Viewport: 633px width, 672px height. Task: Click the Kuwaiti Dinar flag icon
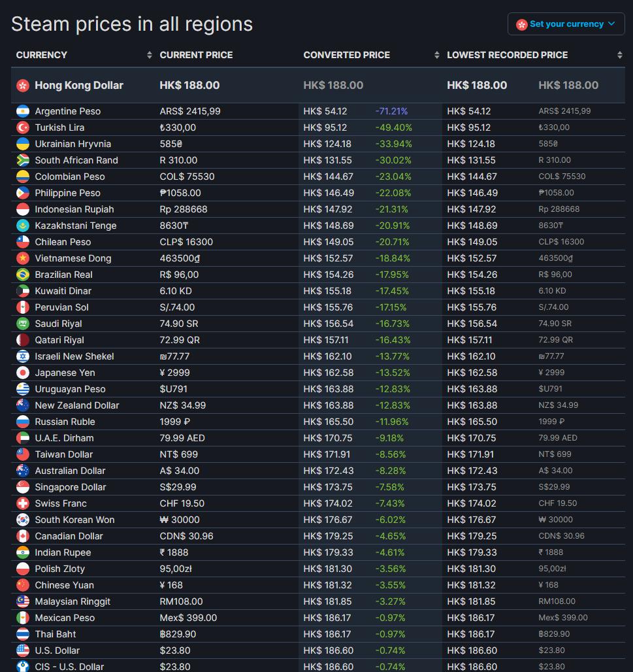coord(23,291)
